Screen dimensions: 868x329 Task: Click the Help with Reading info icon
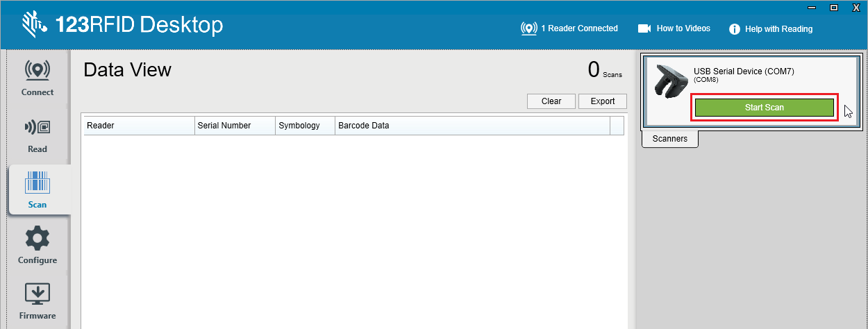pos(734,29)
